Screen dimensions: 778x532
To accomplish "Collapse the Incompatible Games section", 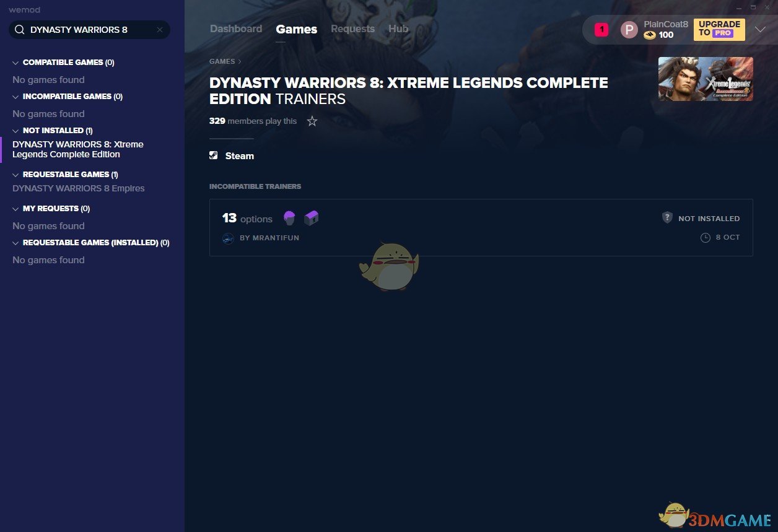I will point(15,97).
